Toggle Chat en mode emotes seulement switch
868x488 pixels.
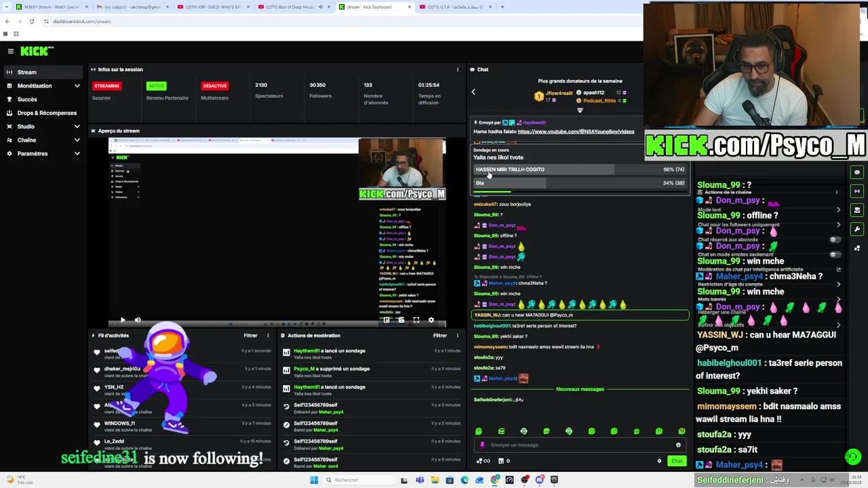coord(835,254)
